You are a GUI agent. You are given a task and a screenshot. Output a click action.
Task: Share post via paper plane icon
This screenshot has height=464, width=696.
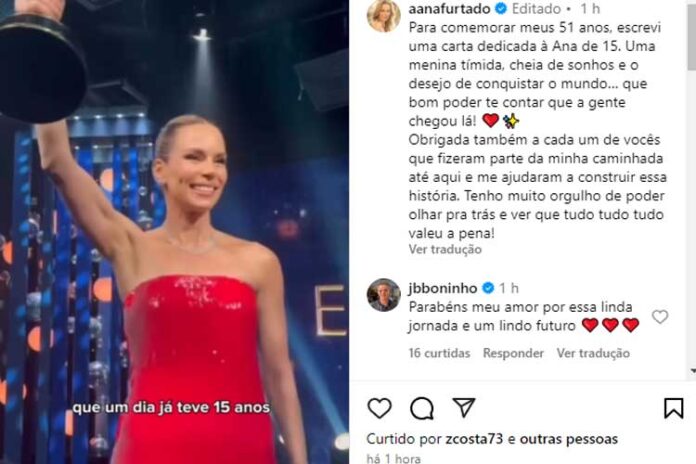pyautogui.click(x=464, y=407)
